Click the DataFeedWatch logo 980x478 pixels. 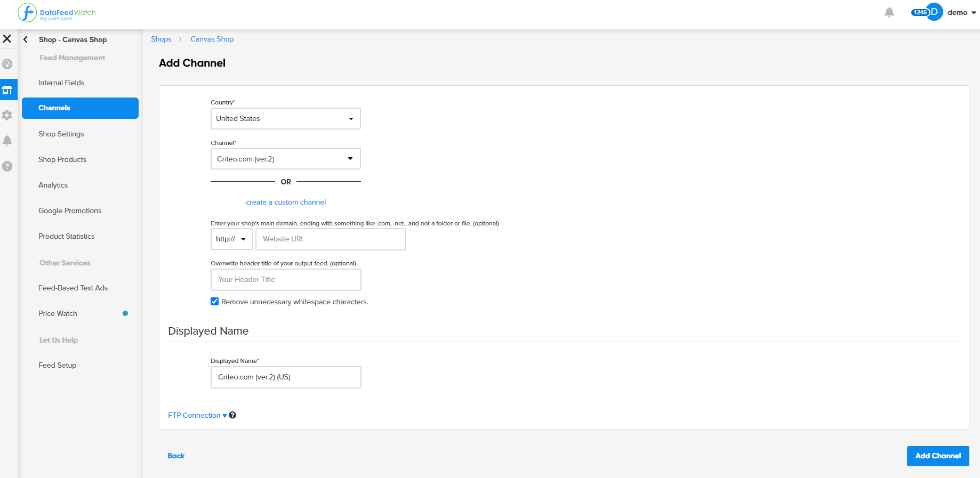click(x=57, y=13)
